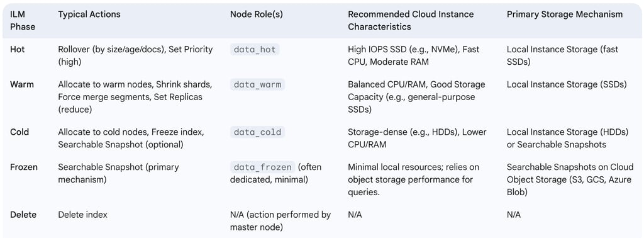Viewport: 644px width, 238px height.
Task: Click 'N/A (action performed by master node)' cell
Action: [x=280, y=221]
